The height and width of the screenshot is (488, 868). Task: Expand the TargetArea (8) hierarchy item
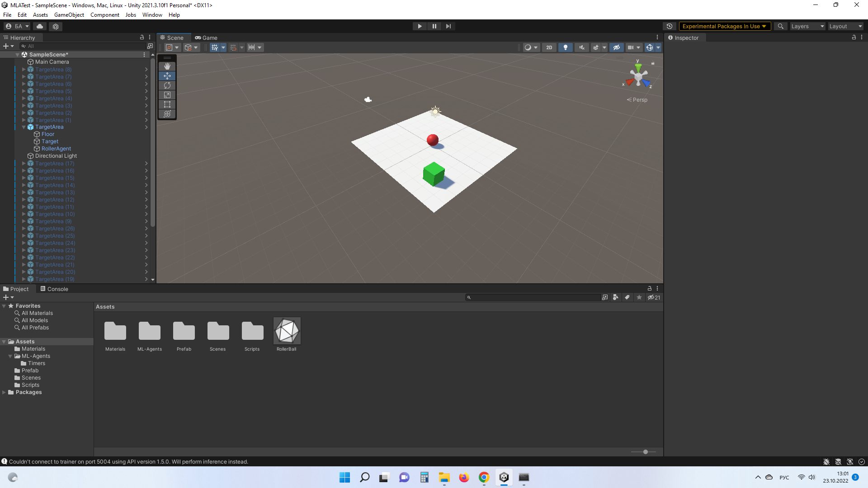[x=23, y=70]
